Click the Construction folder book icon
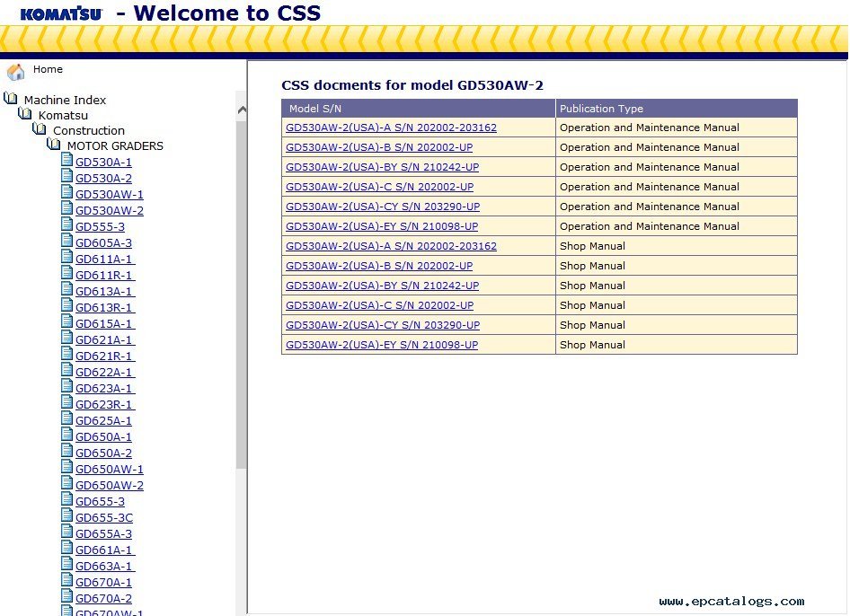 tap(39, 129)
